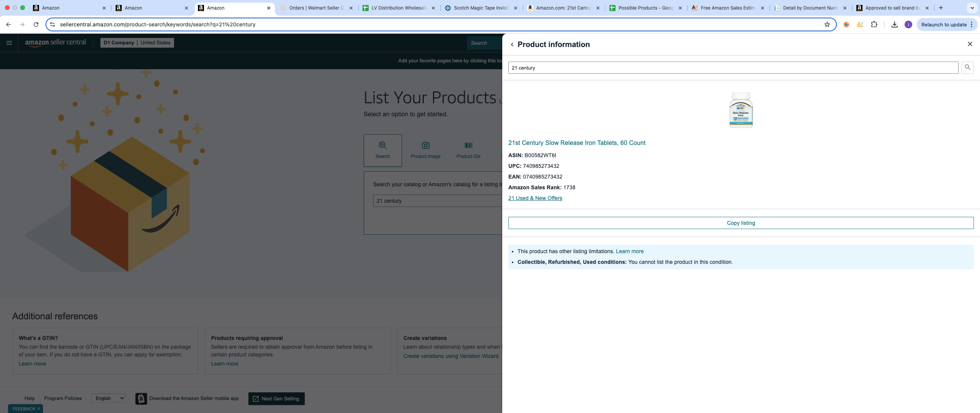Click the Amazon Sales Rank 1738 text
Screen dimensions: 980x413
pyautogui.click(x=542, y=187)
